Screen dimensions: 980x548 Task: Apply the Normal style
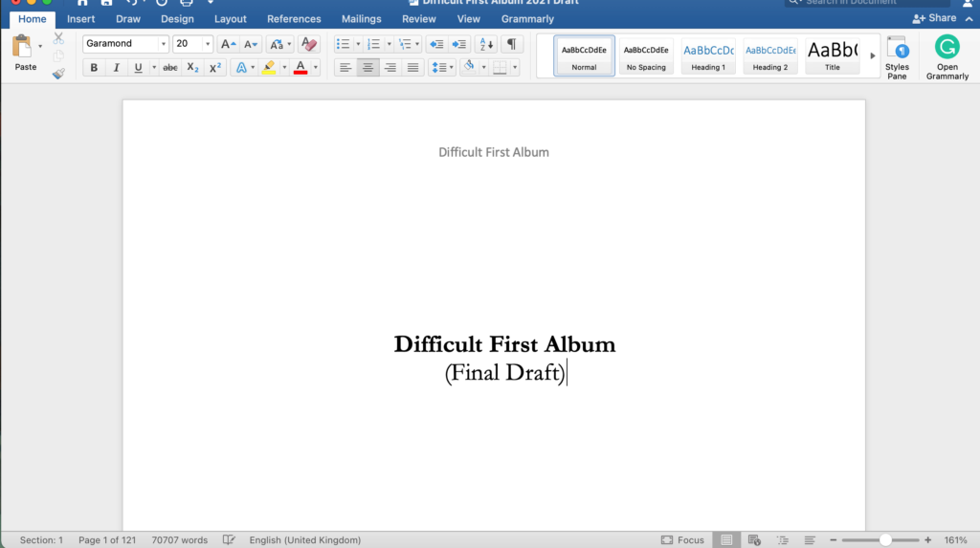click(584, 55)
